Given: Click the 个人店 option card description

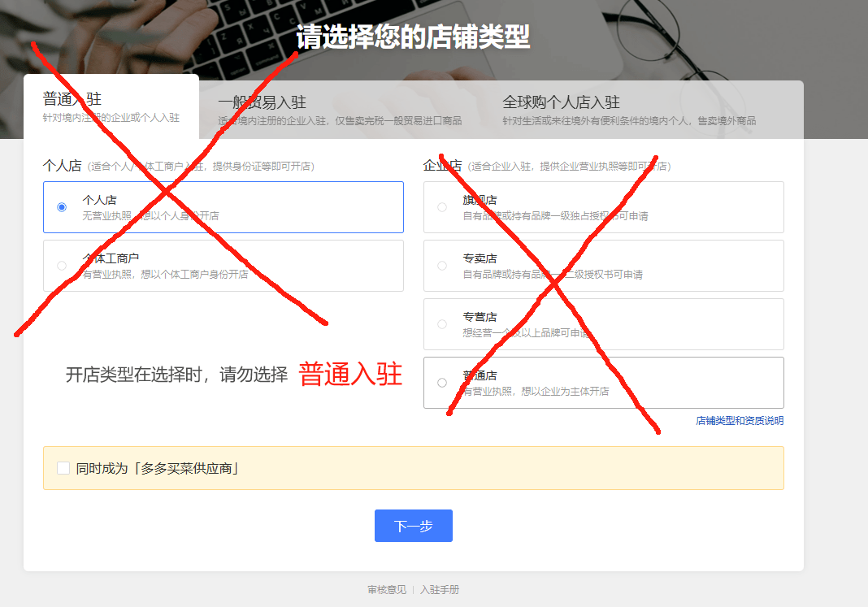Looking at the screenshot, I should click(x=150, y=216).
